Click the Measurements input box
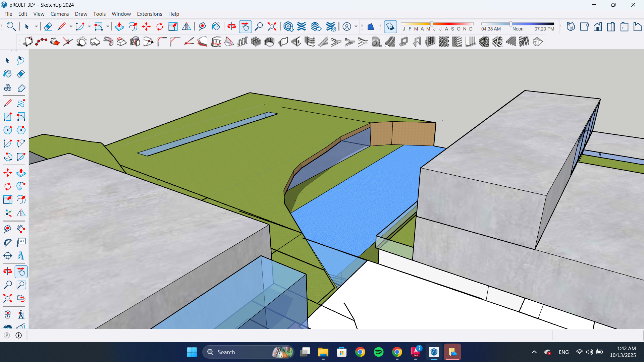 601,335
